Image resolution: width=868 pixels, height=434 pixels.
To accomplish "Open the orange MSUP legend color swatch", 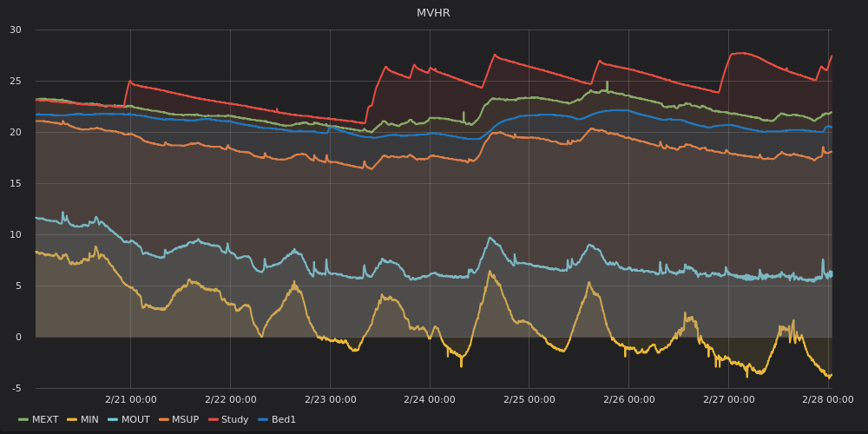I will click(164, 420).
